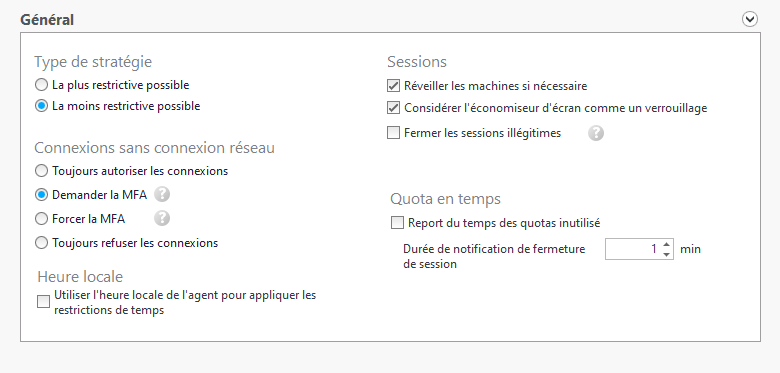Open help icon next to Forcer la MFA
This screenshot has height=373, width=780.
162,218
